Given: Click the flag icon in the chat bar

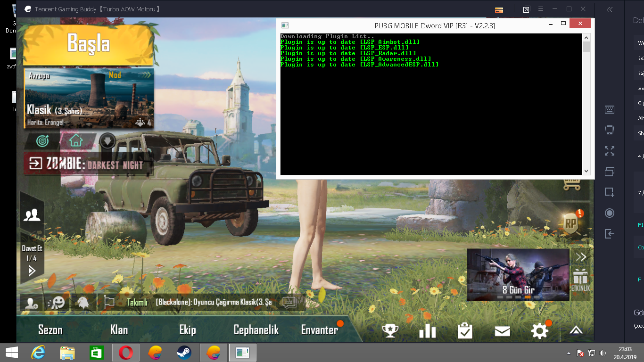Looking at the screenshot, I should 109,303.
